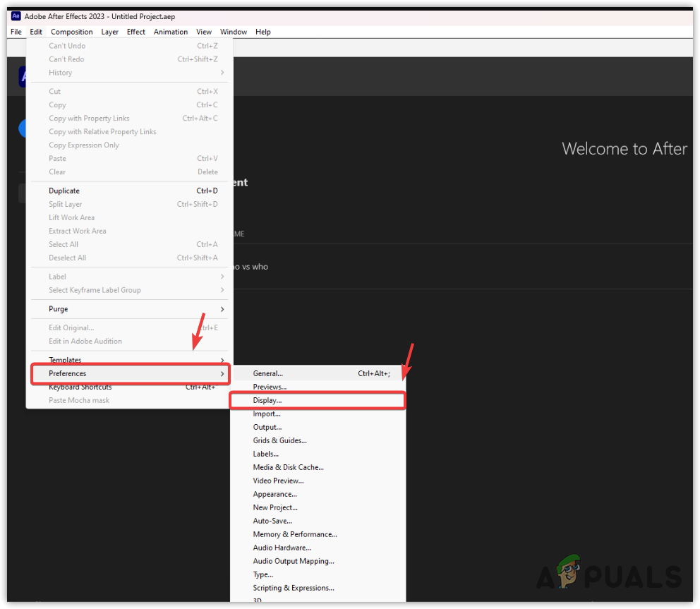Viewport: 700px width, 609px height.
Task: Open the Edit menu
Action: tap(36, 32)
